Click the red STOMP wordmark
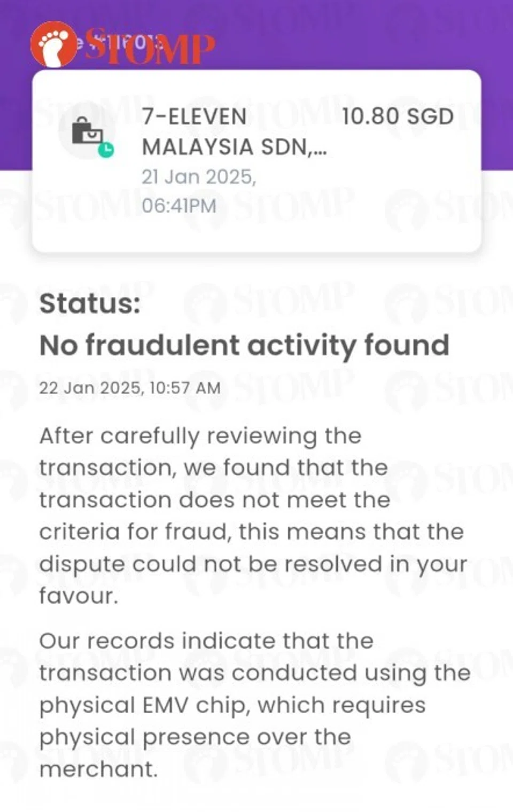This screenshot has width=513, height=812. pos(151,48)
